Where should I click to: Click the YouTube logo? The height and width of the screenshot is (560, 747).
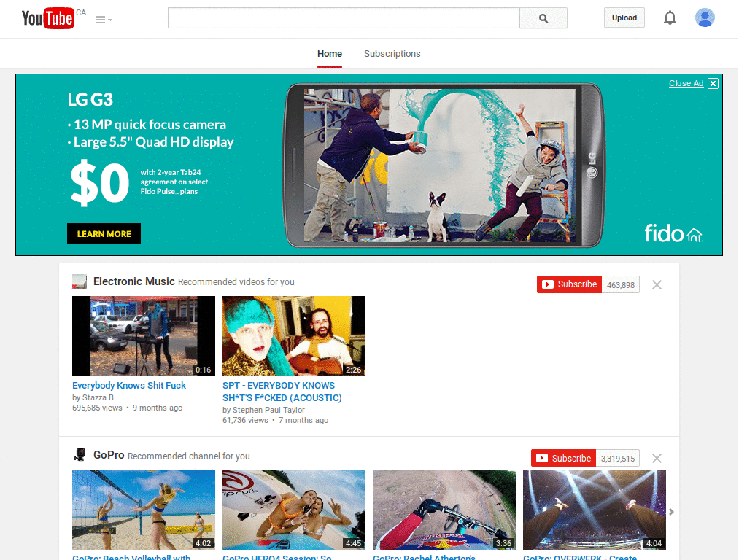[x=48, y=18]
